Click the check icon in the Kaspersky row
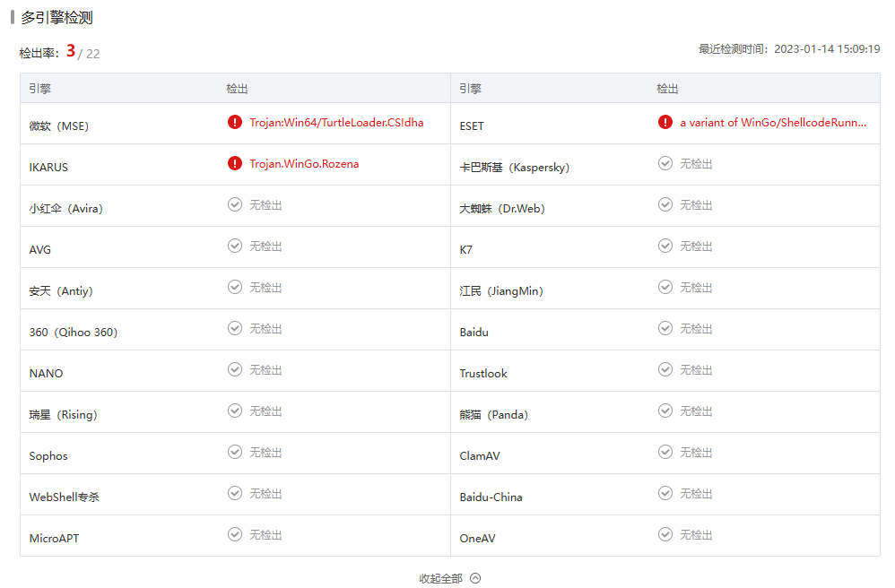Screen dimensions: 895x588 665,164
